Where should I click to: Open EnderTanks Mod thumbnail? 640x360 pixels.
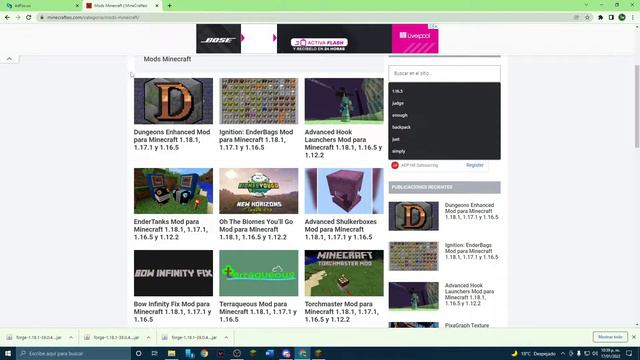173,191
